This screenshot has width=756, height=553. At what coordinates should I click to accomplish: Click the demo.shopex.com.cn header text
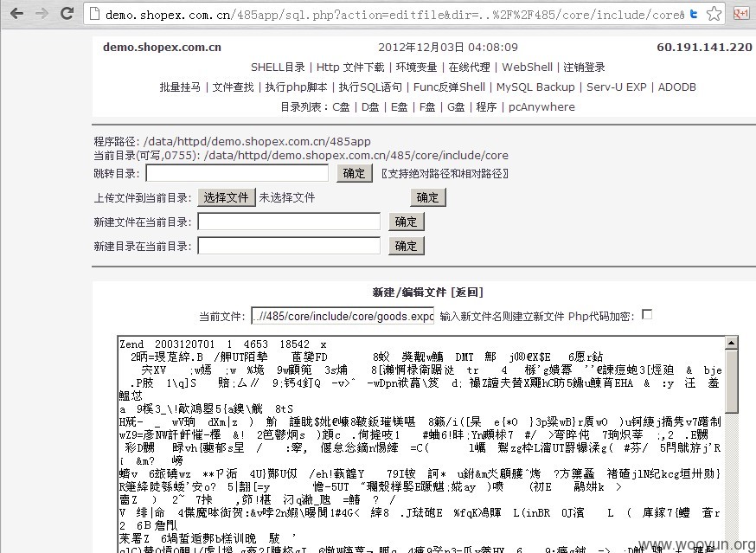162,48
